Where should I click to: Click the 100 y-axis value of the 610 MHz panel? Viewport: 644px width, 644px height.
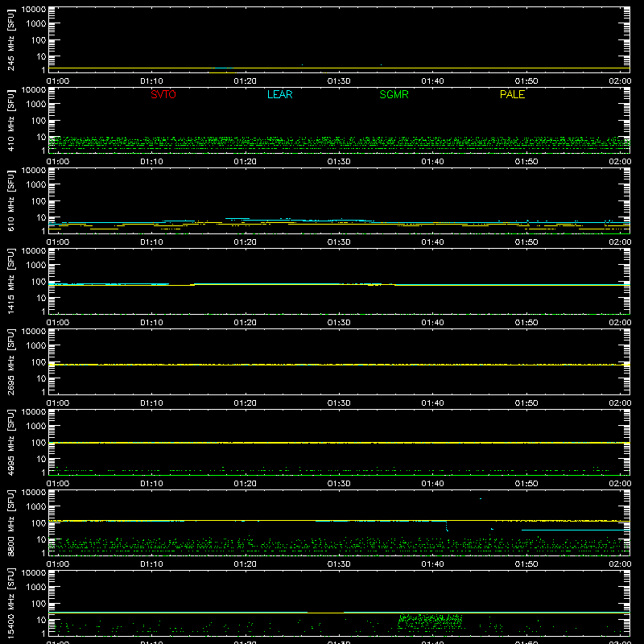(x=39, y=200)
